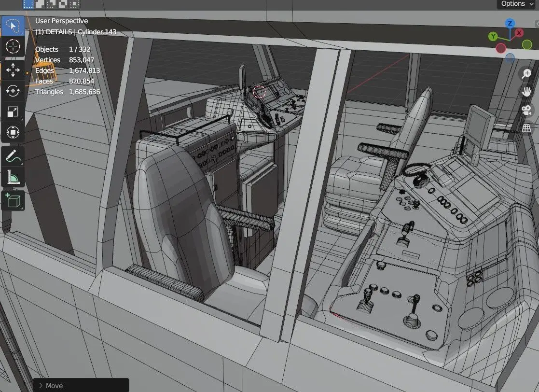This screenshot has width=539, height=392.
Task: Click the User Perspective label
Action: [62, 21]
